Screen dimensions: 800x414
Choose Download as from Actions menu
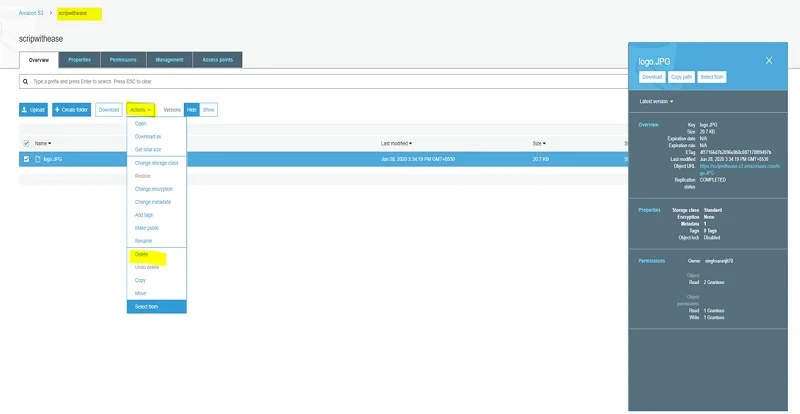(148, 137)
